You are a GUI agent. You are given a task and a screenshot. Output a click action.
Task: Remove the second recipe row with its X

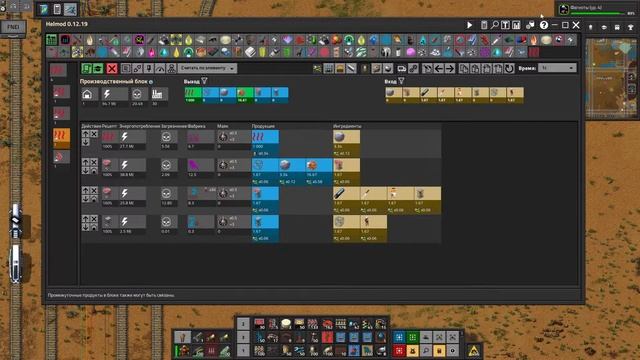[x=94, y=162]
